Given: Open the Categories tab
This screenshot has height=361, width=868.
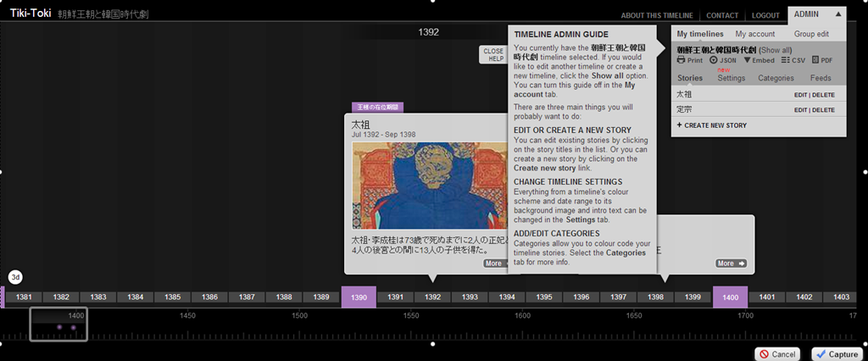Looking at the screenshot, I should (776, 78).
